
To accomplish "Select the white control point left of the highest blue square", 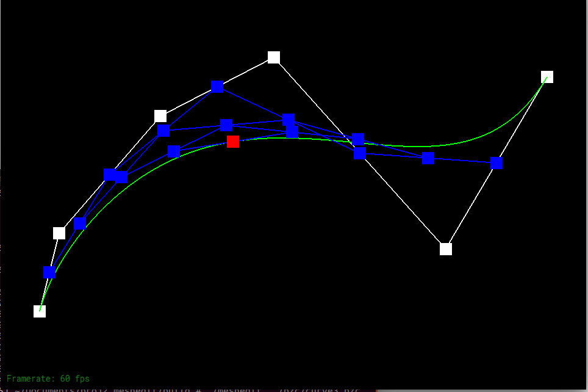I will pyautogui.click(x=160, y=116).
